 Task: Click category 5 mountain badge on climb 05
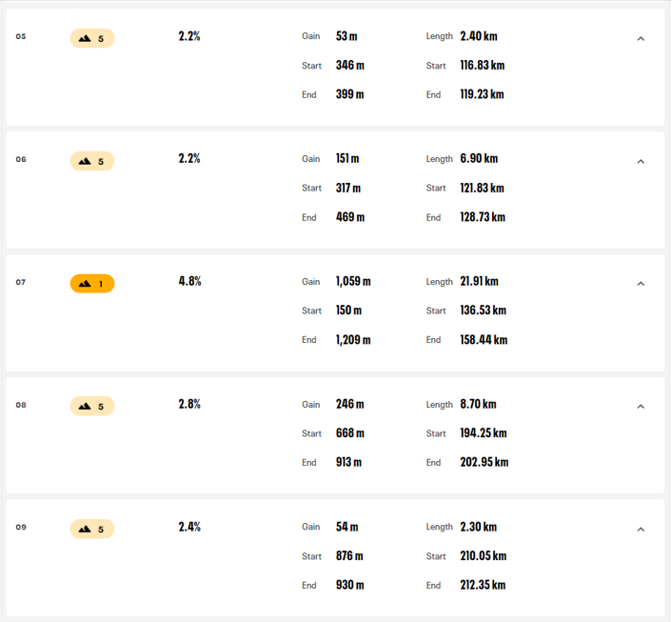pos(92,38)
